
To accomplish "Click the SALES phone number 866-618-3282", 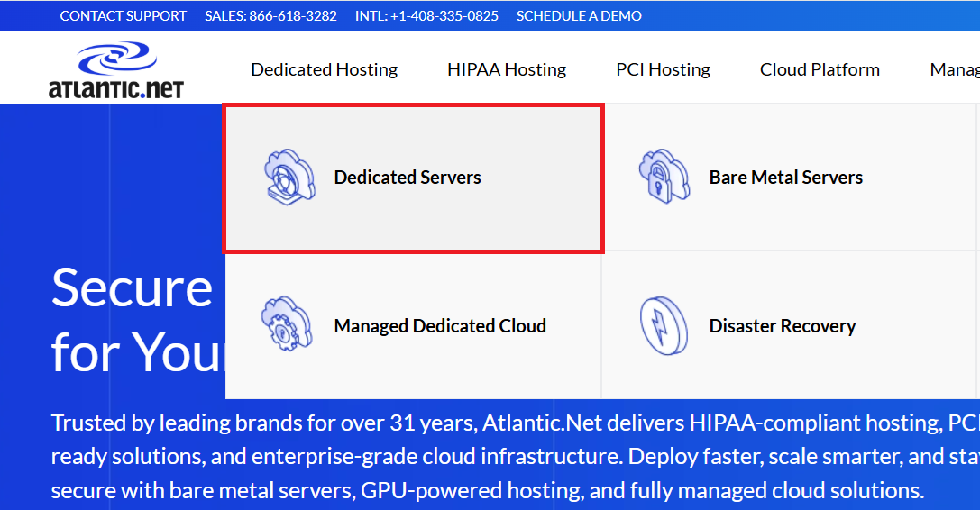I will click(x=270, y=15).
